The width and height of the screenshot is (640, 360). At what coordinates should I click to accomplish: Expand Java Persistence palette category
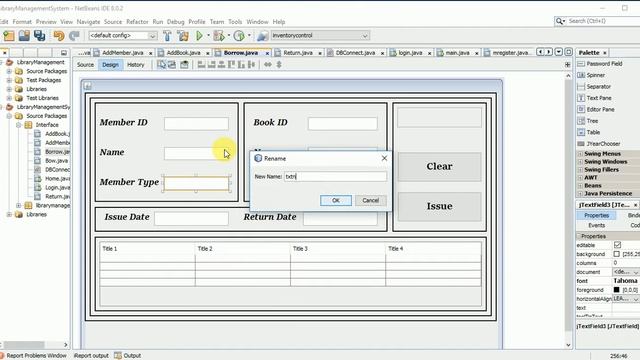(580, 193)
